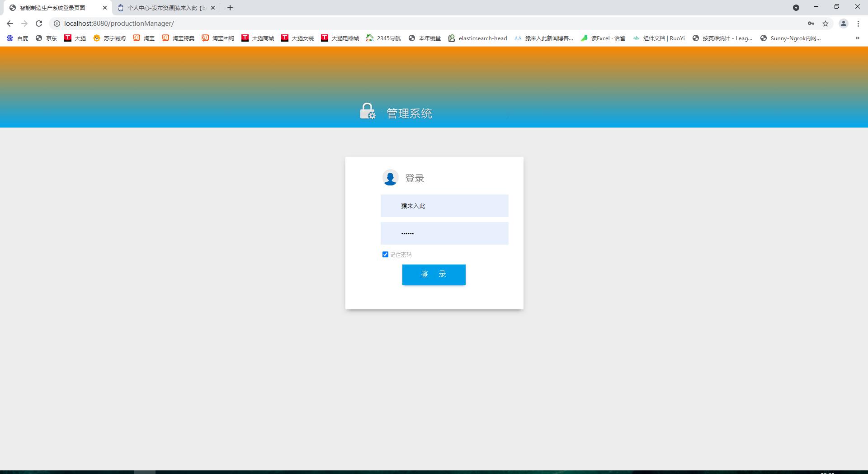Click the 登录 heading text in the form
868x474 pixels.
point(415,178)
